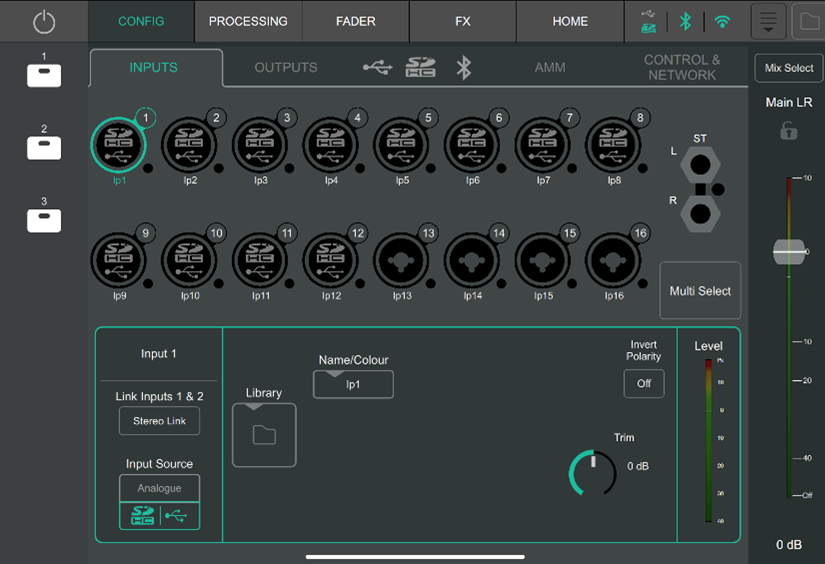Screen dimensions: 825x564
Task: Open the folder icon at top right
Action: pos(809,22)
